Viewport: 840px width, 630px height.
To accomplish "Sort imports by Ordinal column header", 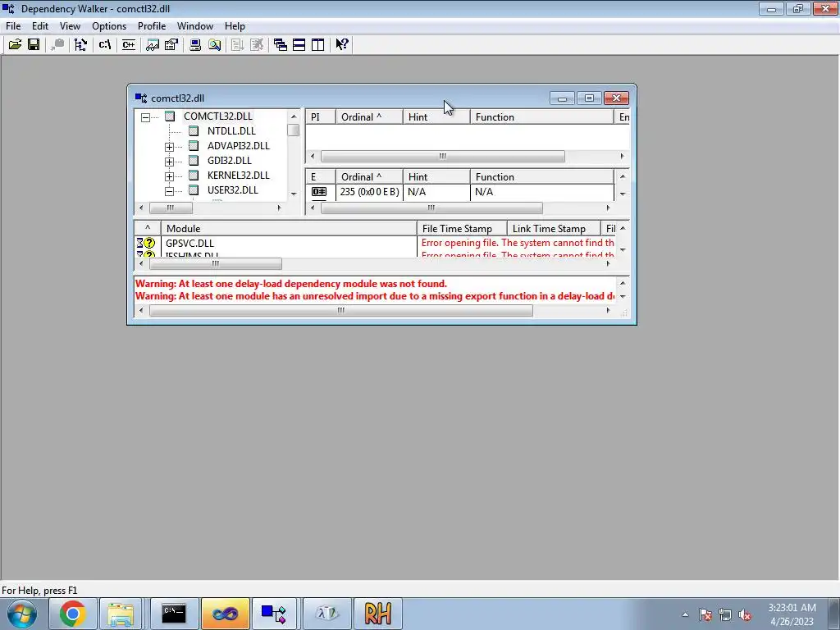I will [x=369, y=116].
